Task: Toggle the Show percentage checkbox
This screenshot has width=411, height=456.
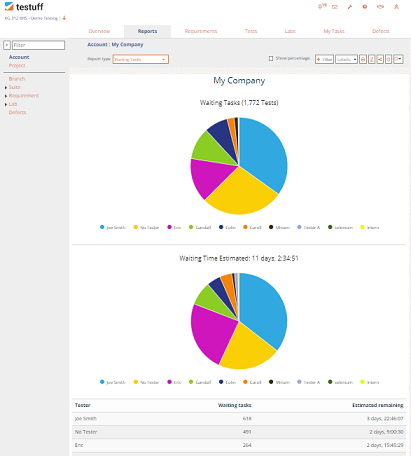Action: click(271, 58)
